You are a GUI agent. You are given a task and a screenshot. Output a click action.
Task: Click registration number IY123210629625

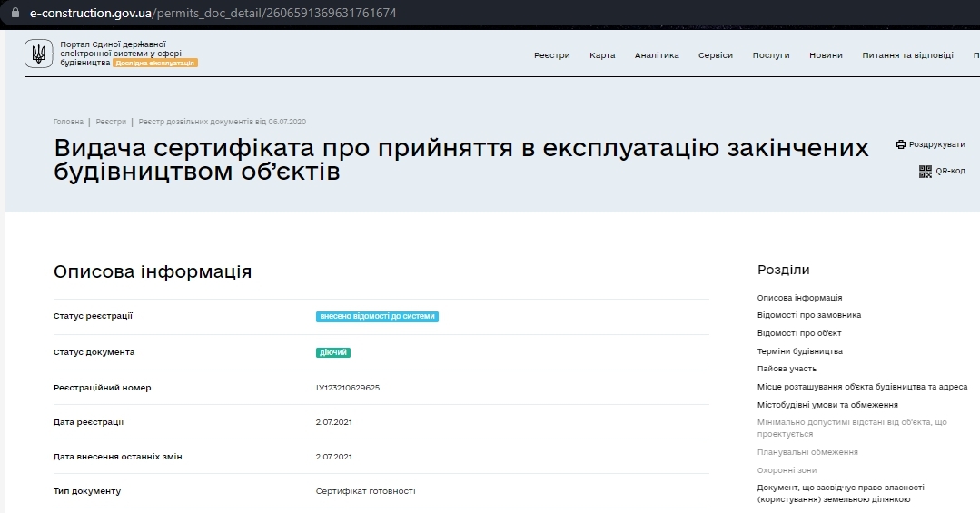pos(348,388)
